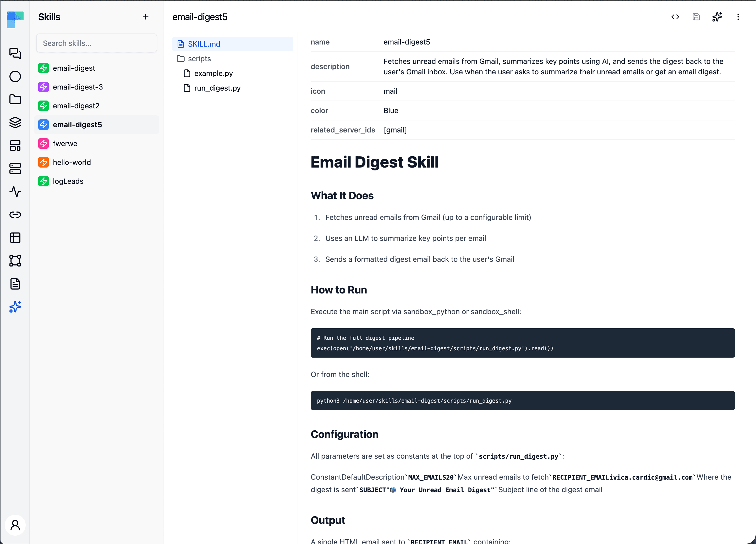
Task: Click the purple email-digest-3 skill icon
Action: point(43,87)
